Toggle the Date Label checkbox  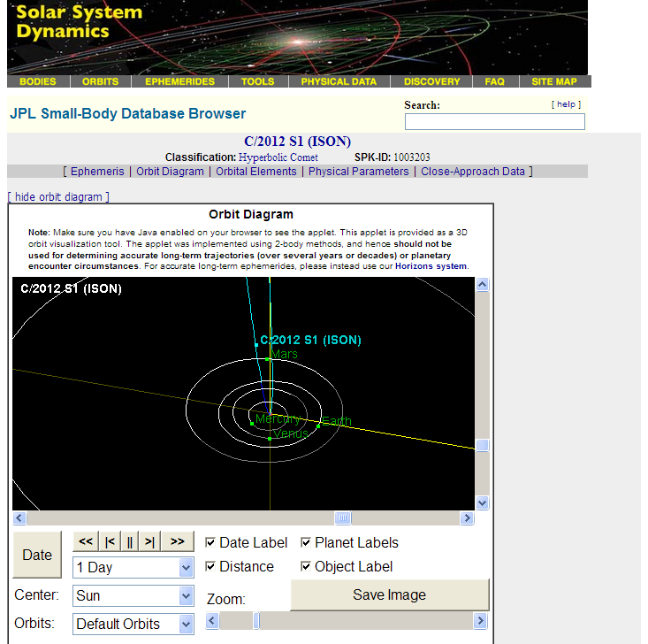coord(210,543)
